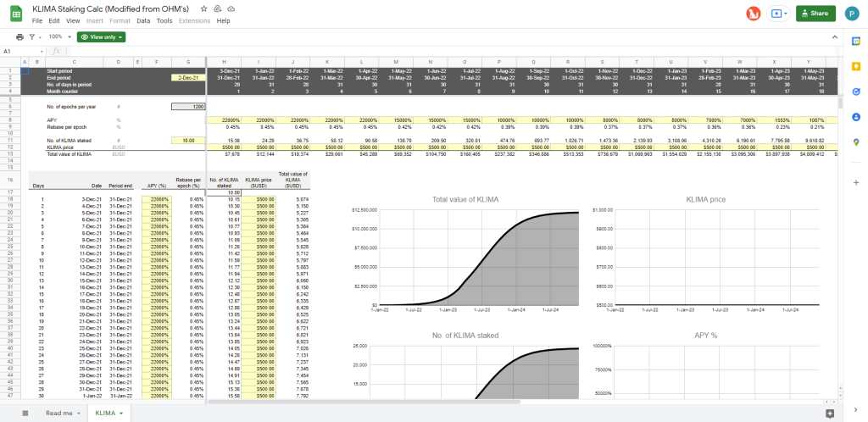Open the filter views dropdown
The image size is (868, 422).
click(x=35, y=36)
